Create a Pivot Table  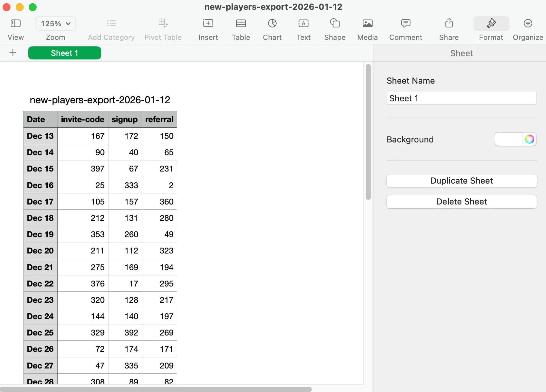pyautogui.click(x=163, y=23)
